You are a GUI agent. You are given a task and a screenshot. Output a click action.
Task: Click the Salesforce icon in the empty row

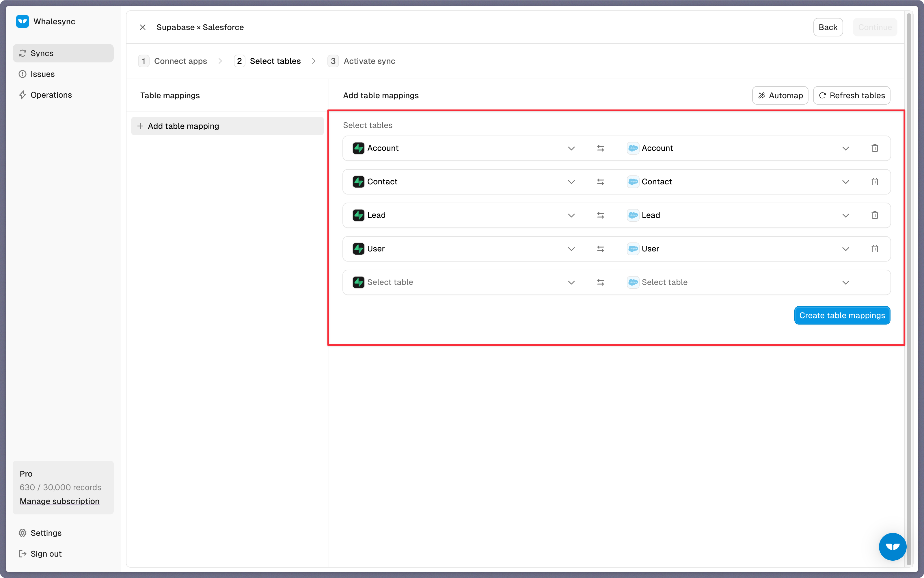633,282
